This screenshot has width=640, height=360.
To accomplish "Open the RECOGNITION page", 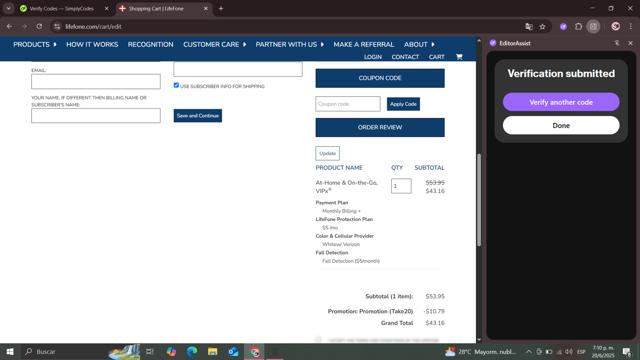I will [150, 44].
